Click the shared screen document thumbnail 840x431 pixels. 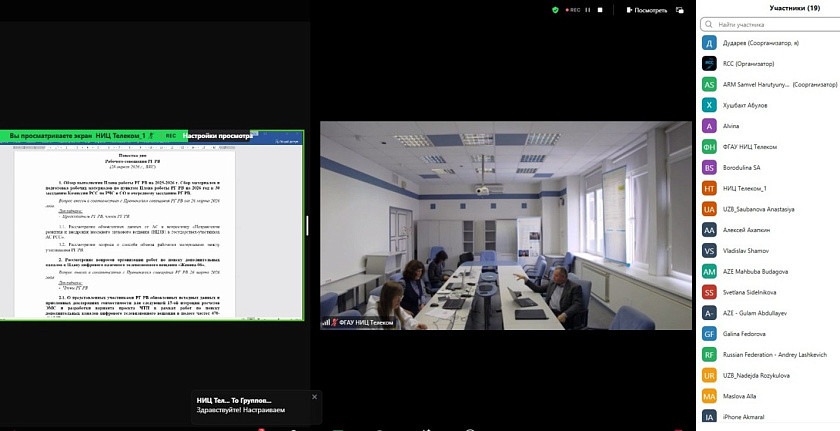(153, 232)
